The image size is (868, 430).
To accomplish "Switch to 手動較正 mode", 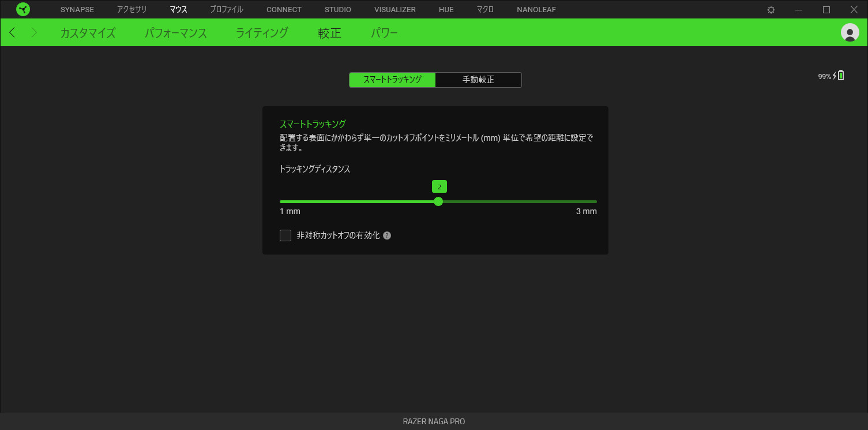I will (x=479, y=80).
